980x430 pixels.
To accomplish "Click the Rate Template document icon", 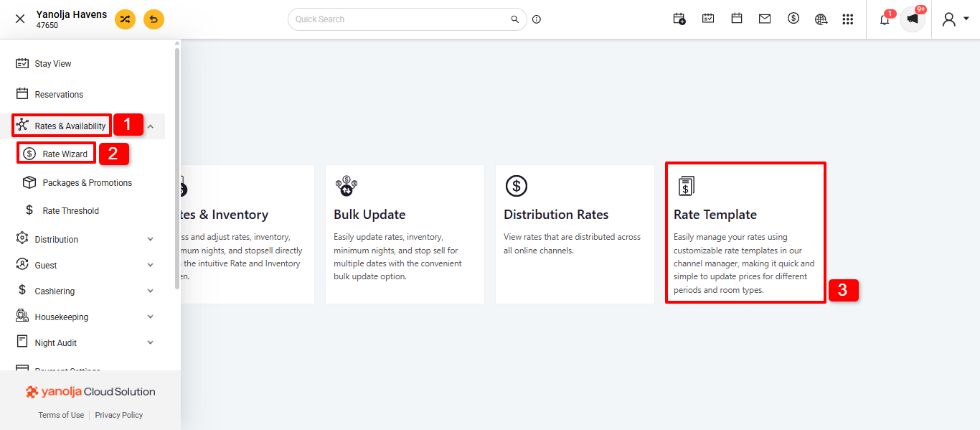I will [686, 186].
